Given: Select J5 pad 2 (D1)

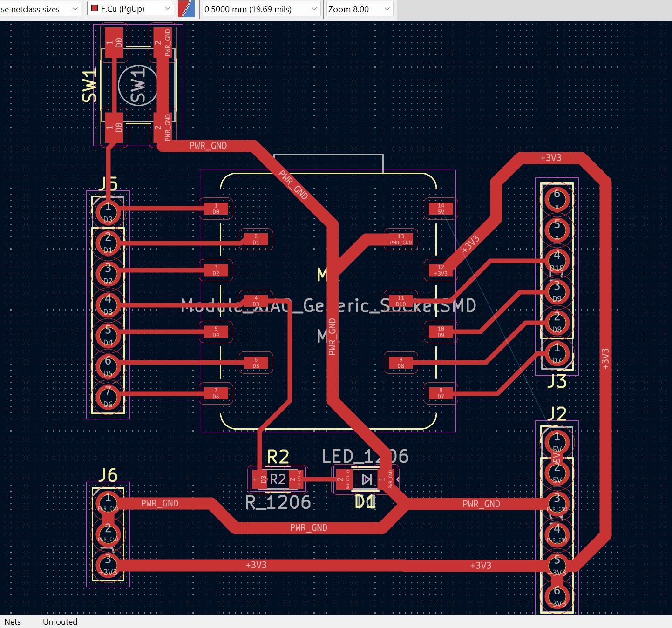Looking at the screenshot, I should click(108, 243).
